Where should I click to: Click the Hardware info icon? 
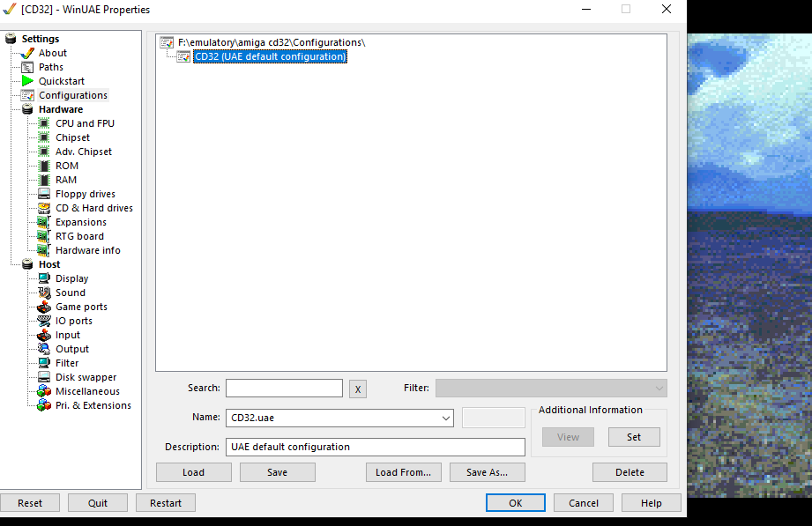pyautogui.click(x=44, y=250)
